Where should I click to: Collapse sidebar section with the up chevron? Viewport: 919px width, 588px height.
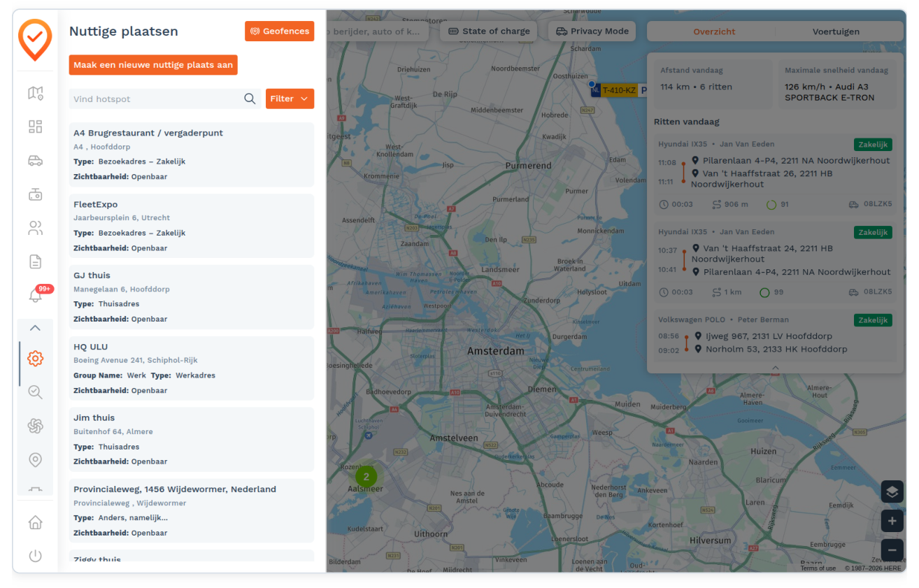click(35, 328)
